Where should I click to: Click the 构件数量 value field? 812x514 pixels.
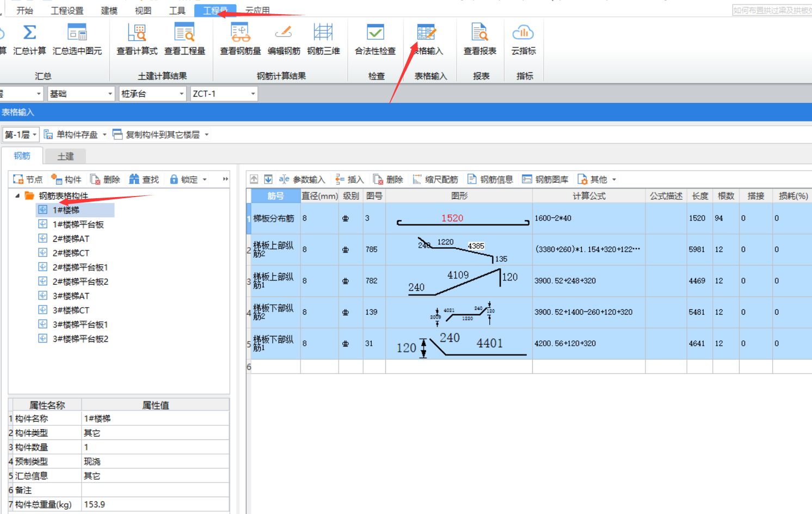155,447
